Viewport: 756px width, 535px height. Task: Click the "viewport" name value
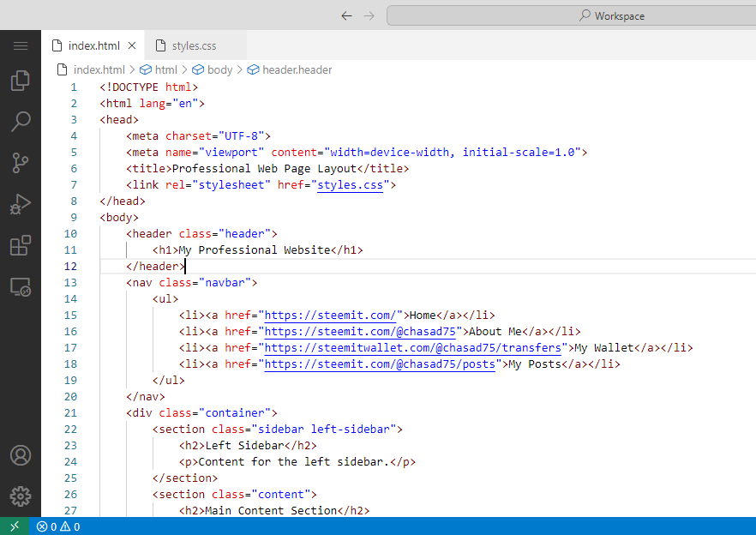click(231, 153)
